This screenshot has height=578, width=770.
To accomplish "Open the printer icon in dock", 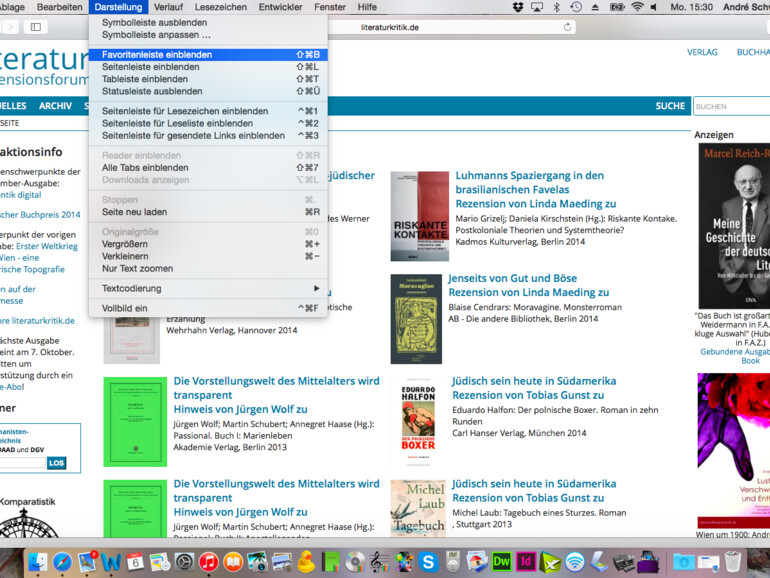I will coord(624,562).
